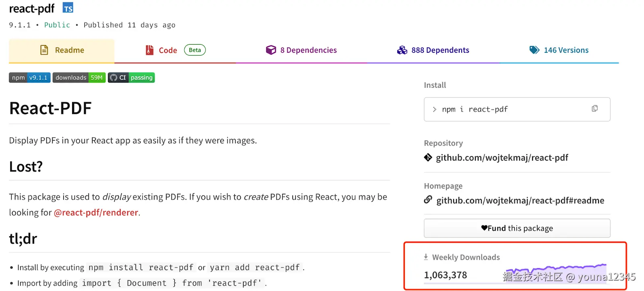Open the downloads 59M badge

pos(79,78)
